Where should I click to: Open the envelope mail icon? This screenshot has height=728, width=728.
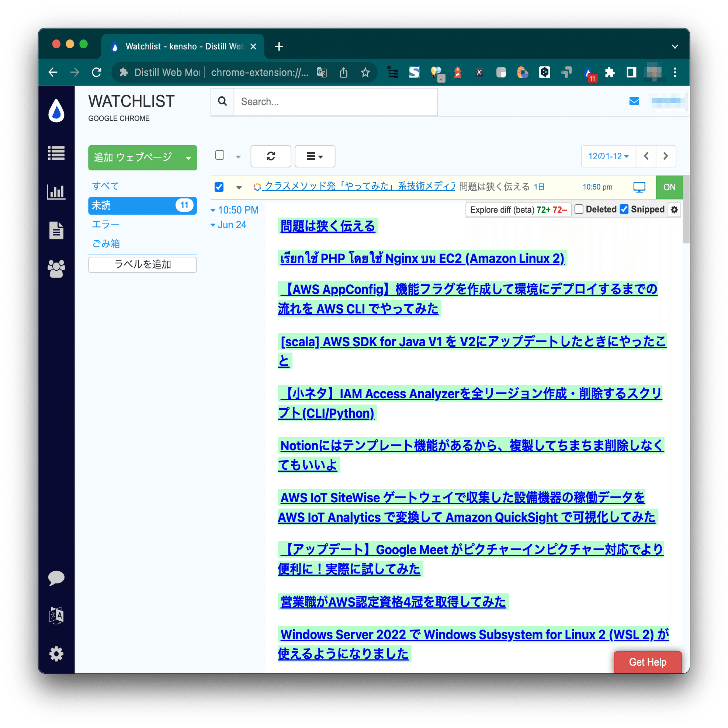tap(634, 101)
